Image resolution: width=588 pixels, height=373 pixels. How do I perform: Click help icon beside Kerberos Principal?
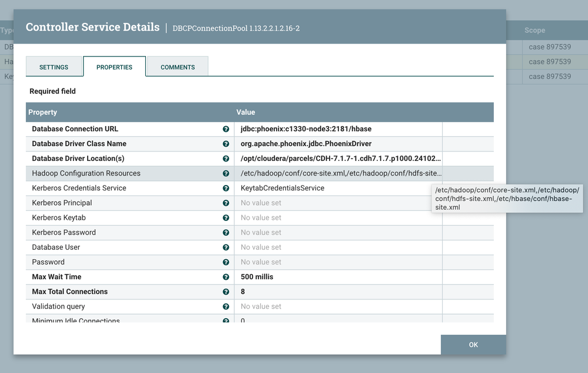pos(225,203)
